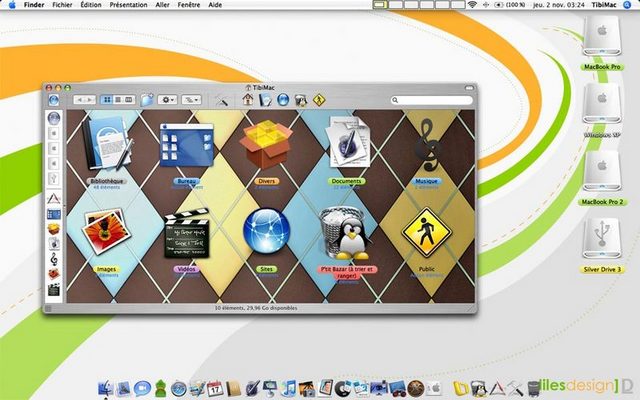
Task: Open the Apple menu
Action: click(x=12, y=5)
